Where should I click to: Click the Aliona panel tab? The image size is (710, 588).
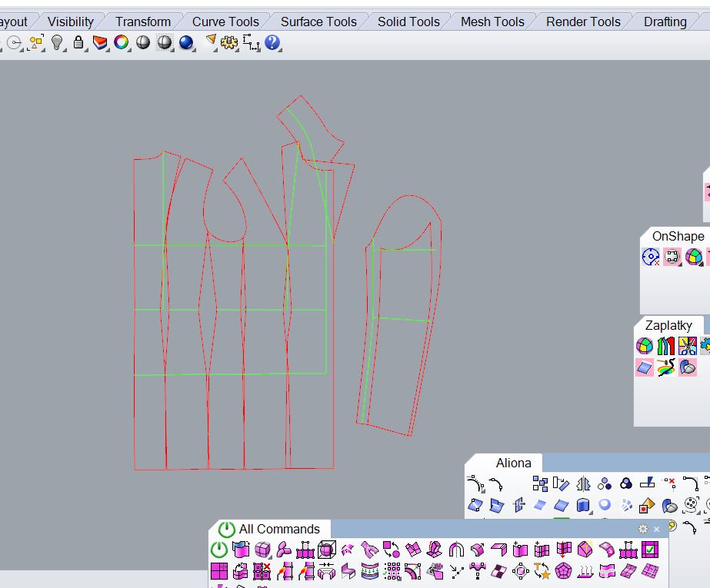513,463
